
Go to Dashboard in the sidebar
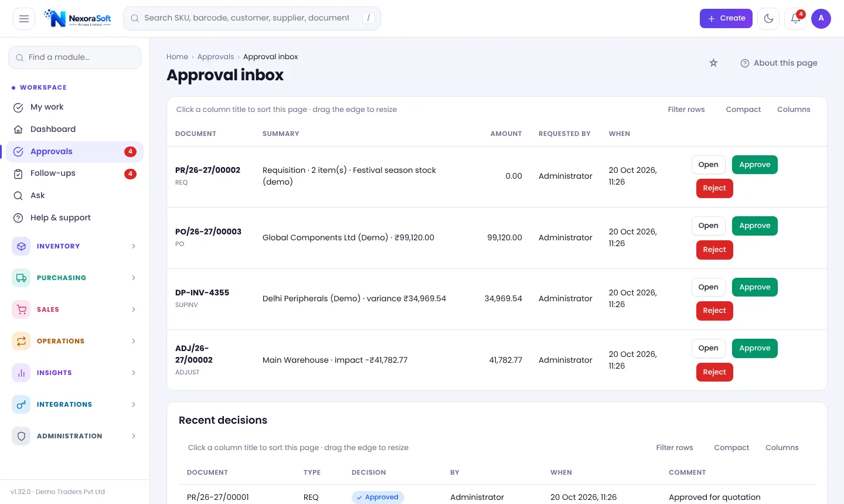coord(75,130)
